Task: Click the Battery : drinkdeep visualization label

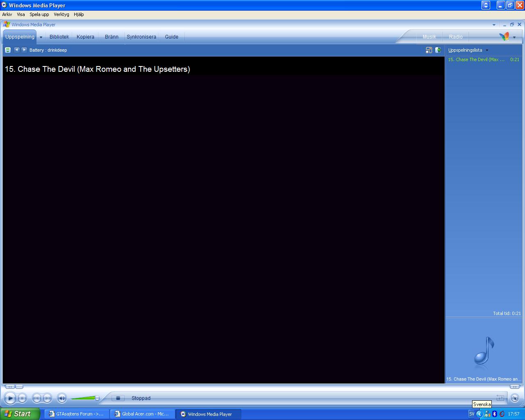Action: [x=48, y=50]
